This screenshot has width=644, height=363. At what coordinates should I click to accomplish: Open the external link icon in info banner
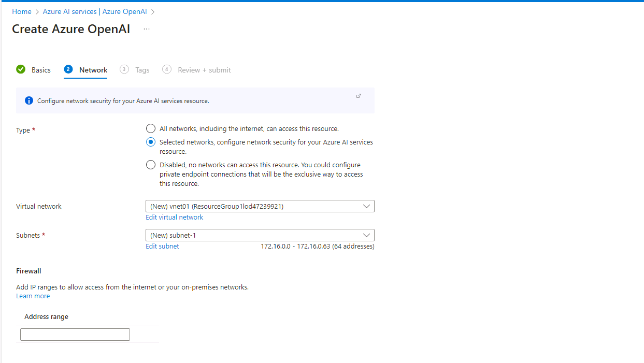pos(359,96)
